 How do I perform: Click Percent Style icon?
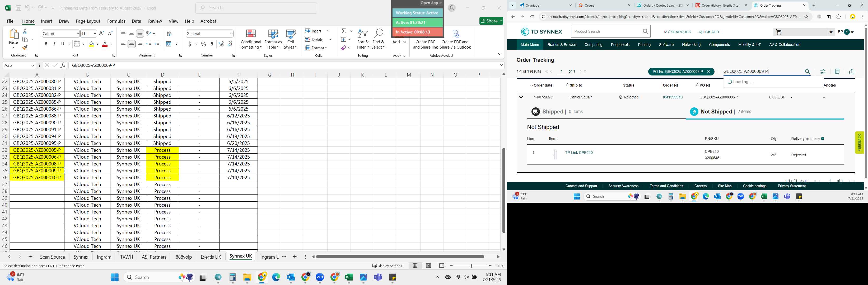click(x=203, y=44)
